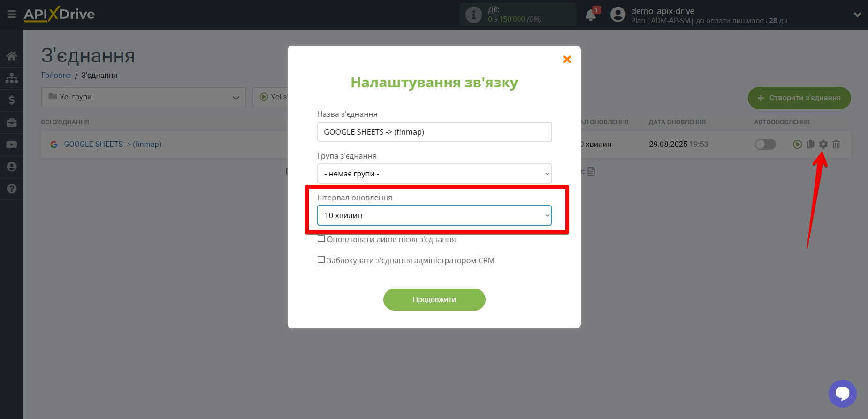Expand the account menu chevron
868x419 pixels.
[x=857, y=15]
